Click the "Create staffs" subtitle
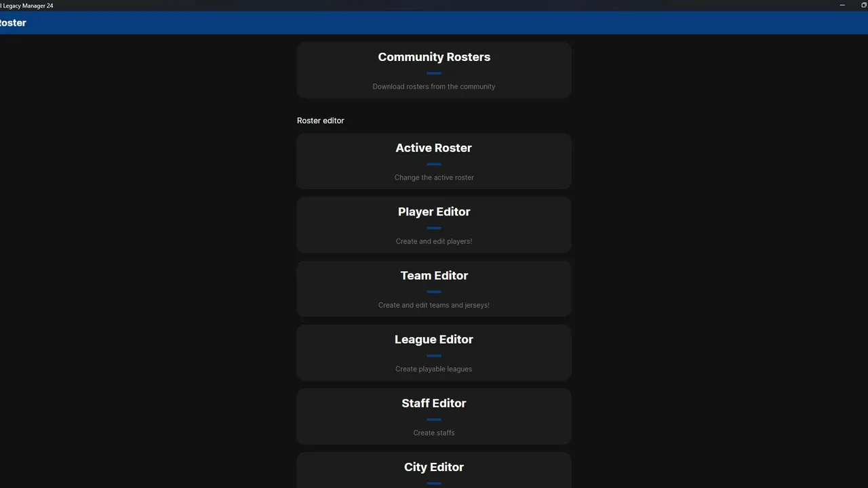 [x=434, y=432]
